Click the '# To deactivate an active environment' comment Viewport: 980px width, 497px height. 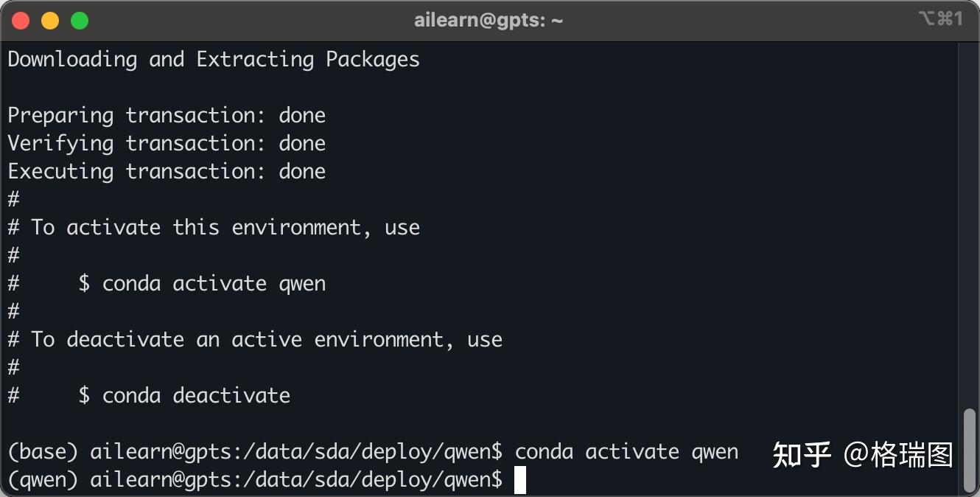point(255,339)
